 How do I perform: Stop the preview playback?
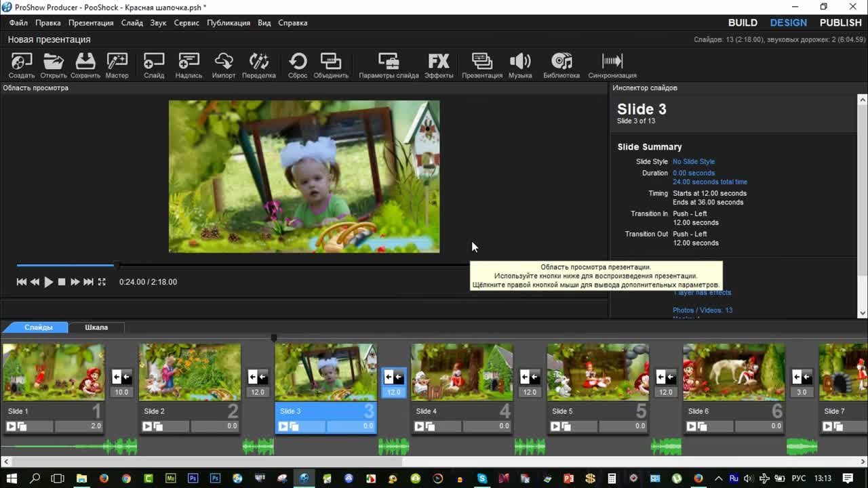pos(62,282)
